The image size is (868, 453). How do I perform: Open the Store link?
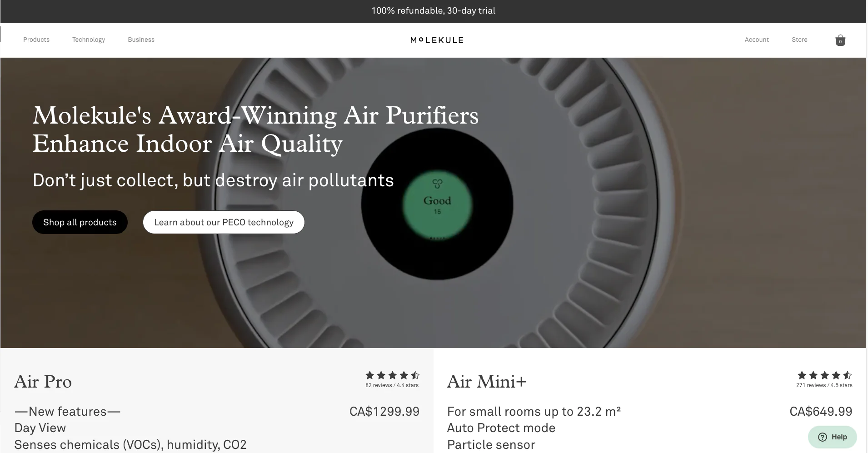[x=799, y=40]
